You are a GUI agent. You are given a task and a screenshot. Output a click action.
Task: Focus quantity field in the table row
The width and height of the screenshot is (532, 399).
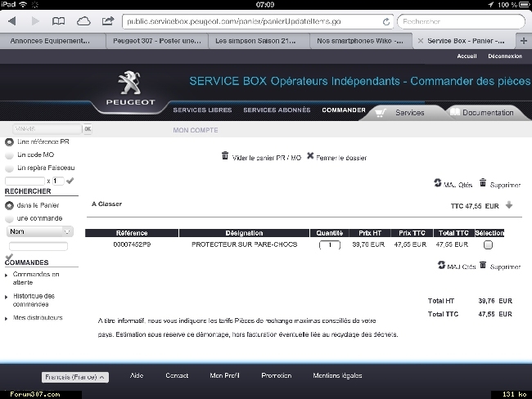[330, 244]
